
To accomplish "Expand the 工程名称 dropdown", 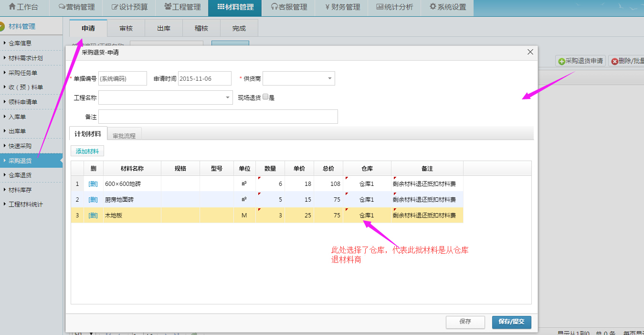I will point(227,97).
